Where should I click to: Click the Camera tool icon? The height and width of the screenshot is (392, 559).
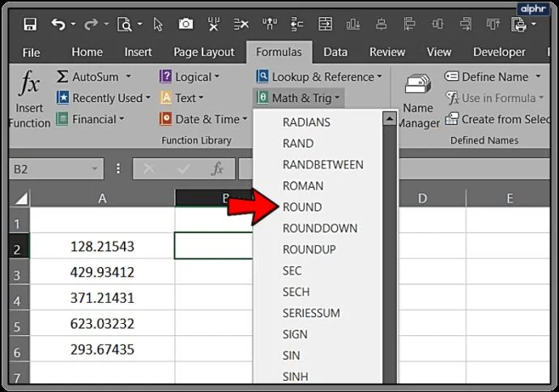186,23
